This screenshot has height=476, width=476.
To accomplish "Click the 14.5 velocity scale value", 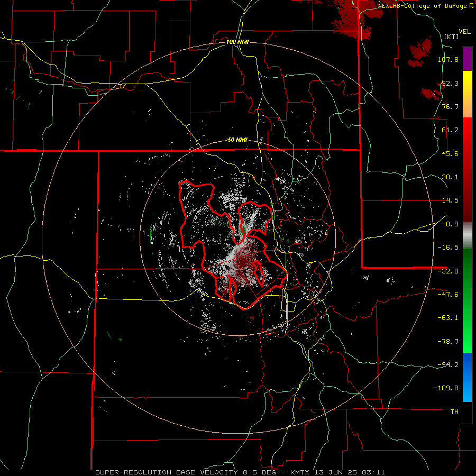I will pyautogui.click(x=450, y=200).
